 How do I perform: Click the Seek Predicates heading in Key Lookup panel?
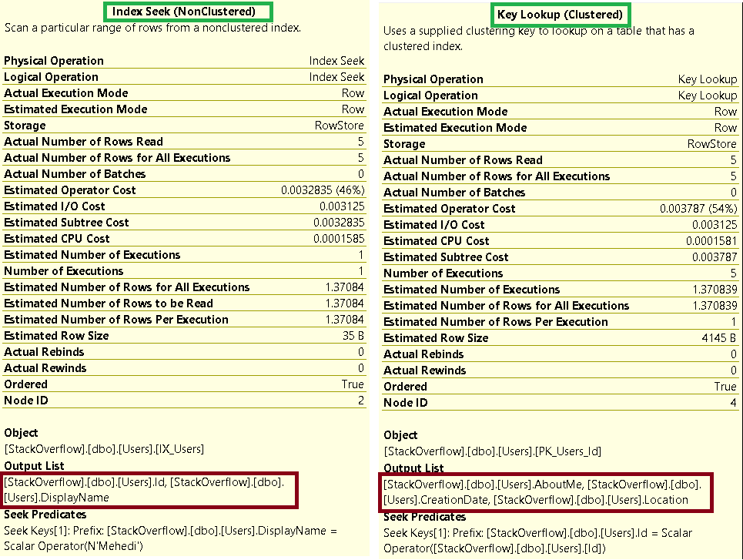coord(425,517)
